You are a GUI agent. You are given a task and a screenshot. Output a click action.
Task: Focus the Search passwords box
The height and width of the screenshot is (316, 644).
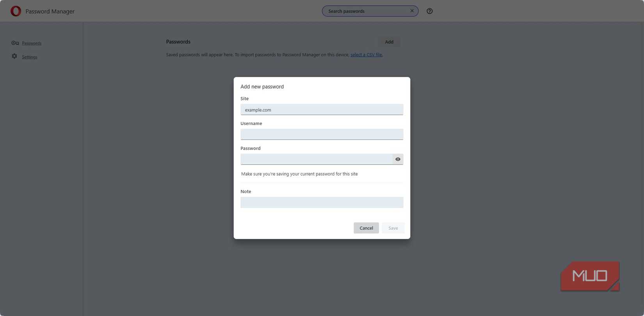pyautogui.click(x=366, y=11)
